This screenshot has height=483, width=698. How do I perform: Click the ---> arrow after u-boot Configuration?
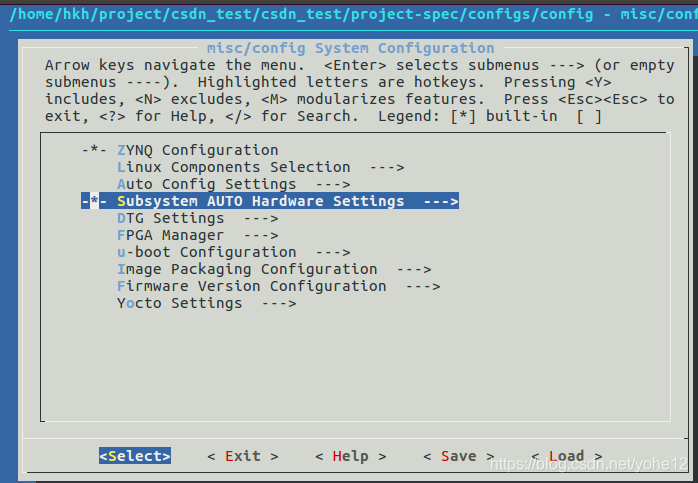pos(333,252)
